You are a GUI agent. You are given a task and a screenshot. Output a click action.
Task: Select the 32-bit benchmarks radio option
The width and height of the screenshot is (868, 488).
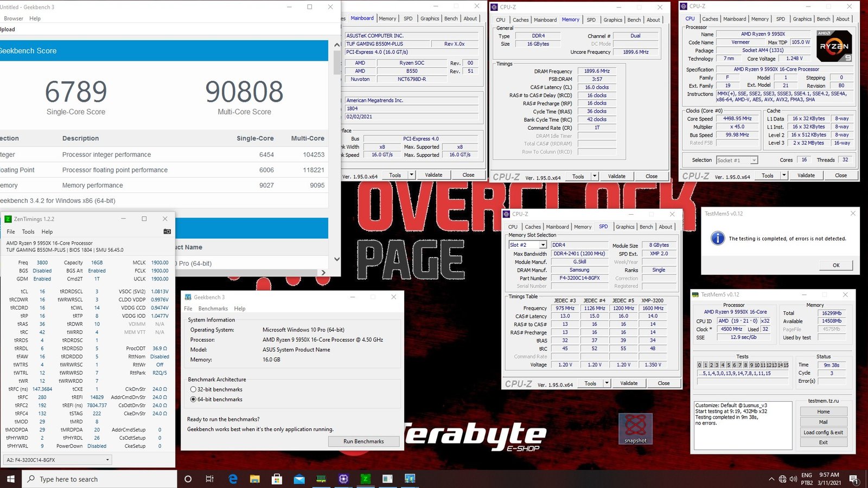[193, 389]
